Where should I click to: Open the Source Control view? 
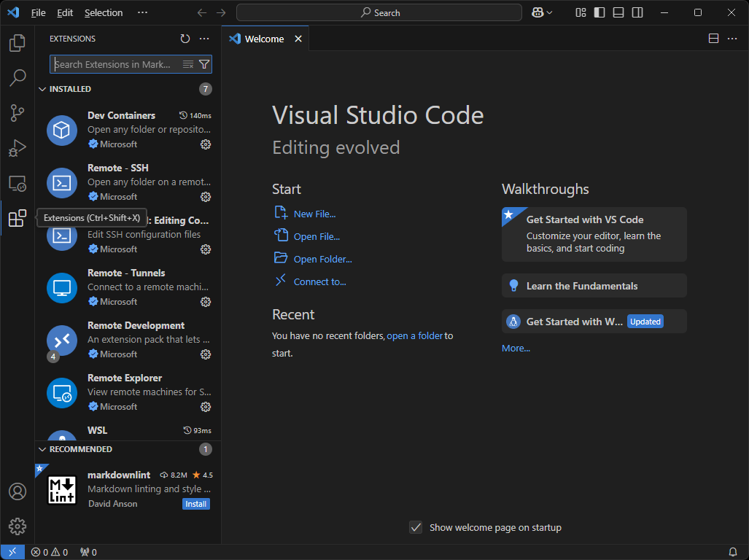coord(18,113)
